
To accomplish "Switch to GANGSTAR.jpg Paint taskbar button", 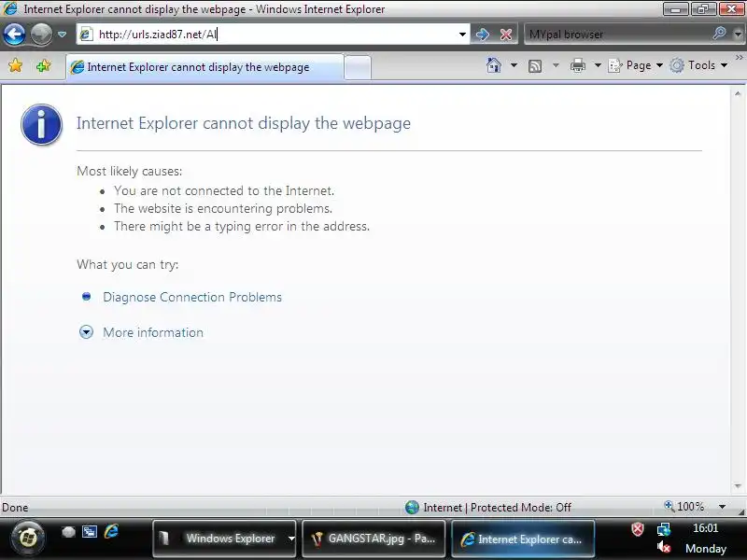I will pyautogui.click(x=374, y=539).
